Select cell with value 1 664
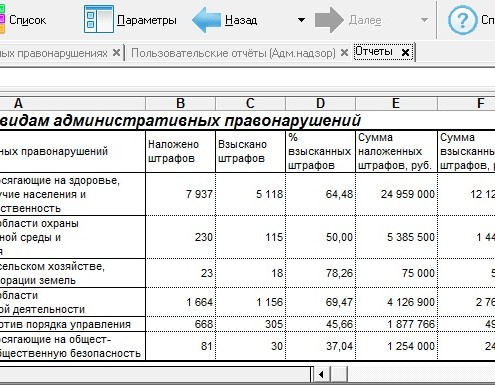Viewport: 495px width, 385px height. (181, 302)
